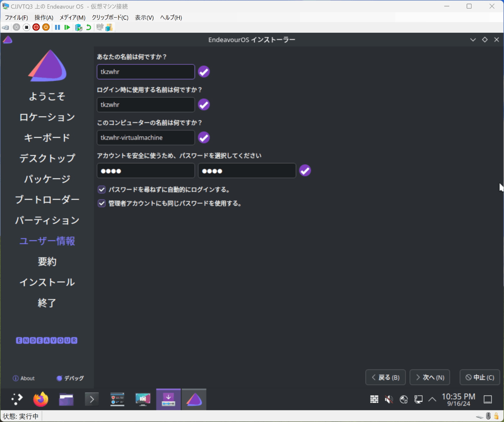Proceed with 次へ (N) button
Screen dimensions: 504x422
pos(430,377)
